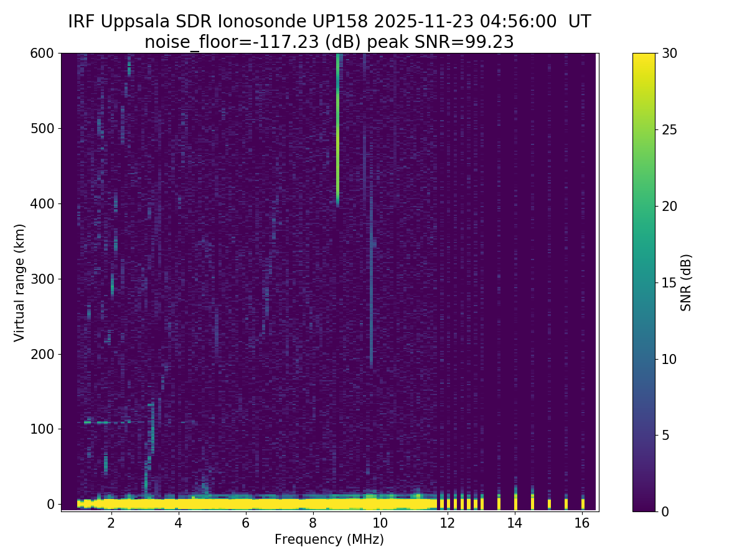The height and width of the screenshot is (560, 747).
Task: Click the x-axis tick label '8'
Action: (x=312, y=523)
